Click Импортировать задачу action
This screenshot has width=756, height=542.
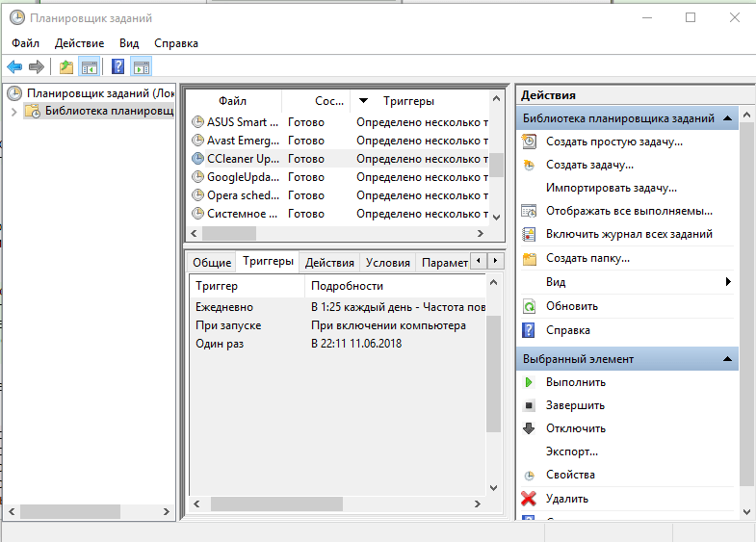click(x=612, y=188)
